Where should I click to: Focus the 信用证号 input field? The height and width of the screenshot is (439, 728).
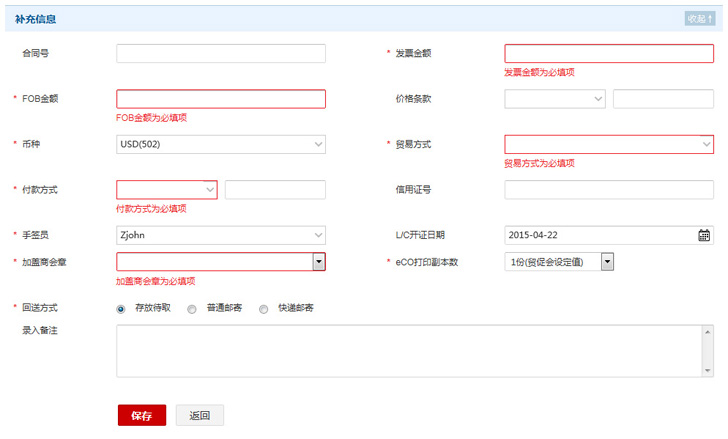point(608,190)
